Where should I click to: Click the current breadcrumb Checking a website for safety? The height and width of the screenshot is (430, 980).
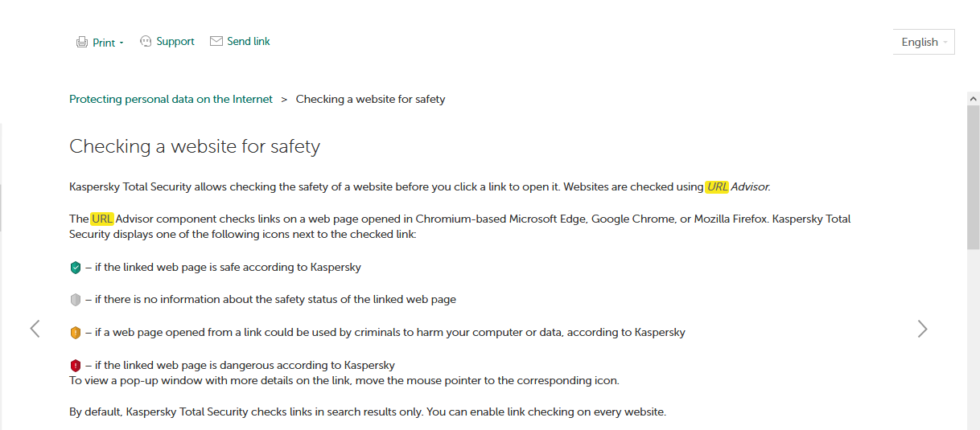coord(370,99)
